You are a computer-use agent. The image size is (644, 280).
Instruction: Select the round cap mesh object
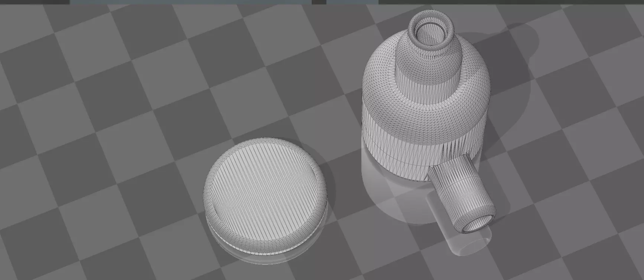tap(265, 196)
